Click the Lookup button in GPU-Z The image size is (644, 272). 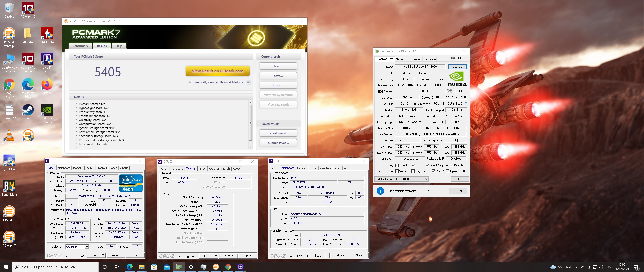(457, 67)
